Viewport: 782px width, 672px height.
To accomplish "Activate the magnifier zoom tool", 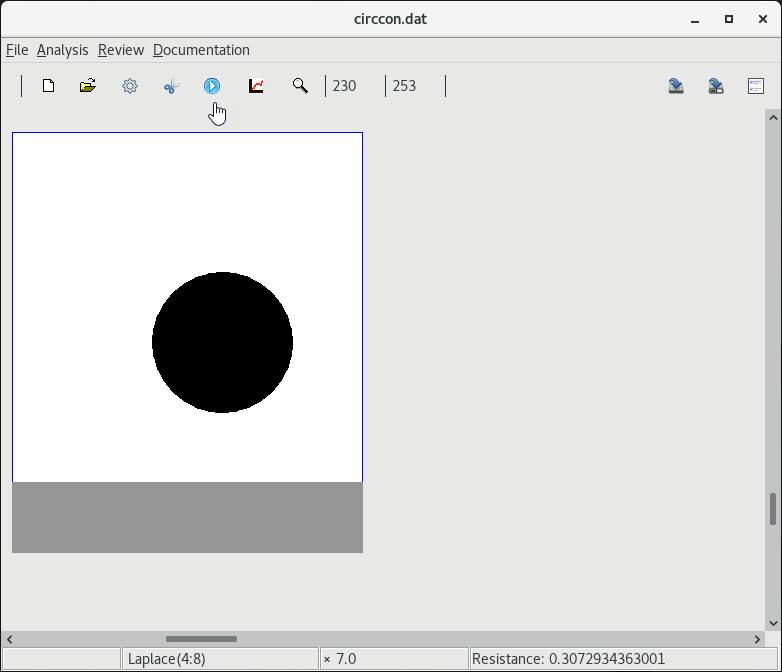I will [300, 86].
